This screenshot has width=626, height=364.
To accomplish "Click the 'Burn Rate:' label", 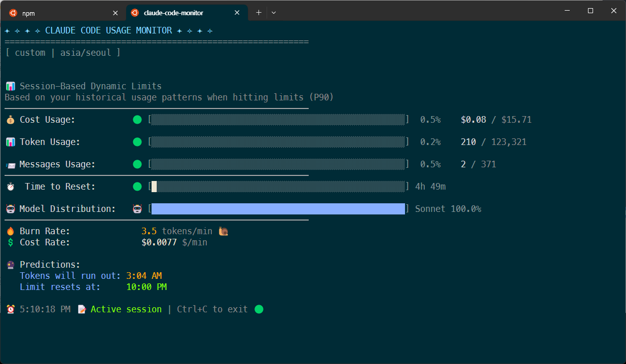I will click(x=45, y=231).
